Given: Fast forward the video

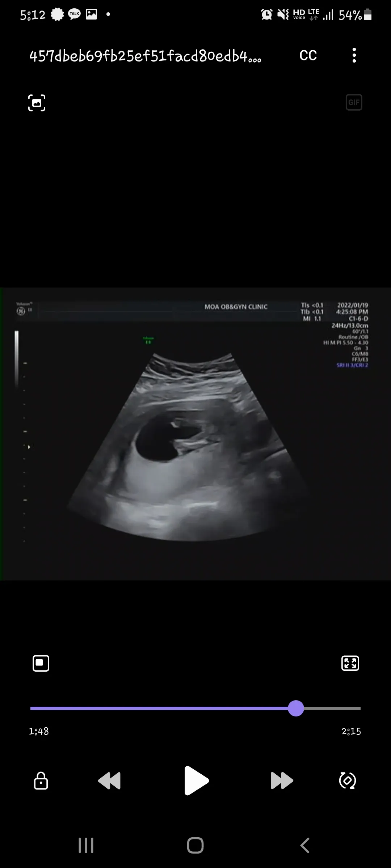Looking at the screenshot, I should [x=282, y=780].
